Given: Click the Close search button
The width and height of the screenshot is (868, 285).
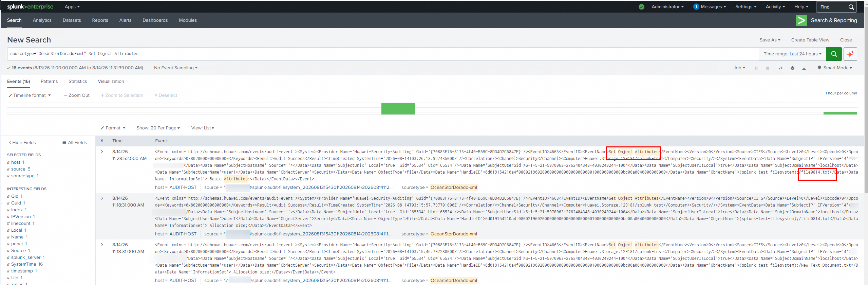Looking at the screenshot, I should click(846, 40).
